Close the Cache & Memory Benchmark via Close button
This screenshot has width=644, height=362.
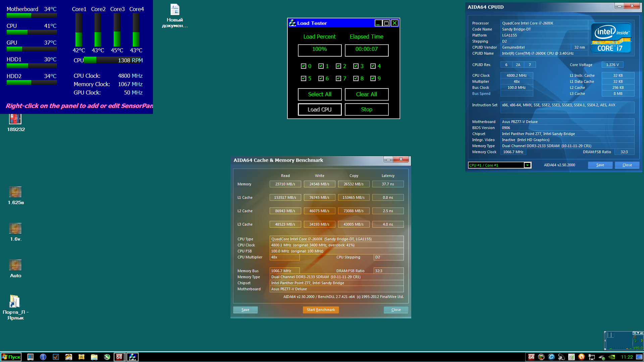396,310
